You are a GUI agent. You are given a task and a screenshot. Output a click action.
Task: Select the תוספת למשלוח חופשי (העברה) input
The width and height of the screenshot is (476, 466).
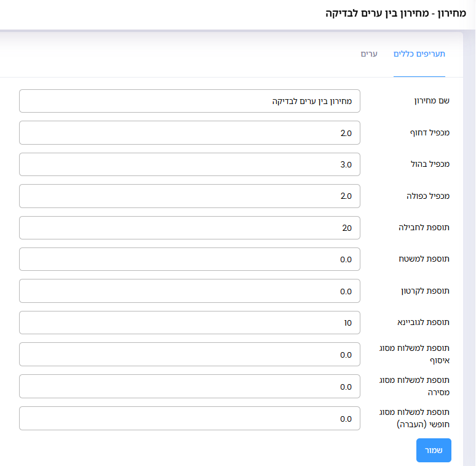tap(190, 419)
